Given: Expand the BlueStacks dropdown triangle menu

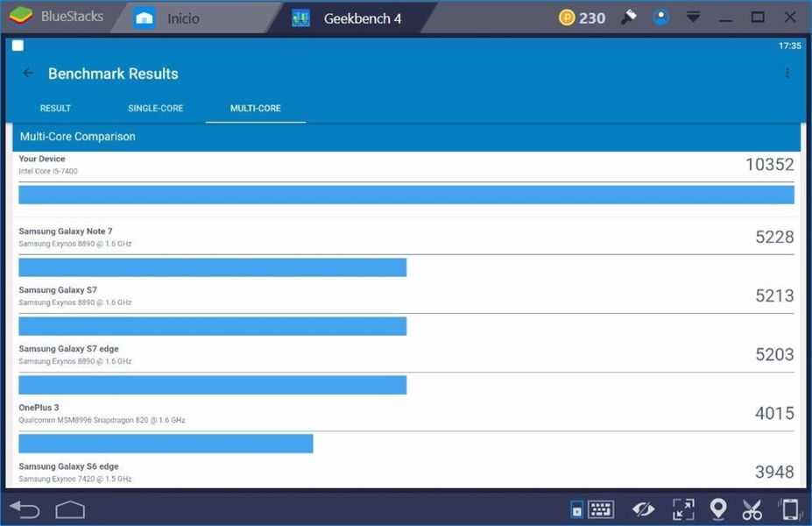Looking at the screenshot, I should [693, 18].
